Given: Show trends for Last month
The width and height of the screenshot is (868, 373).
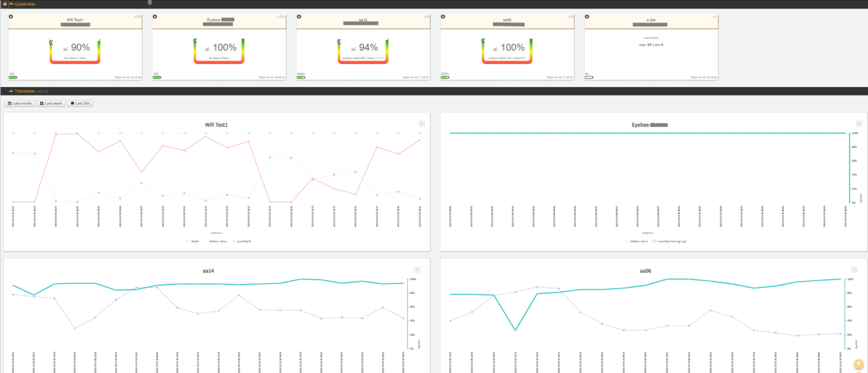Looking at the screenshot, I should [20, 103].
